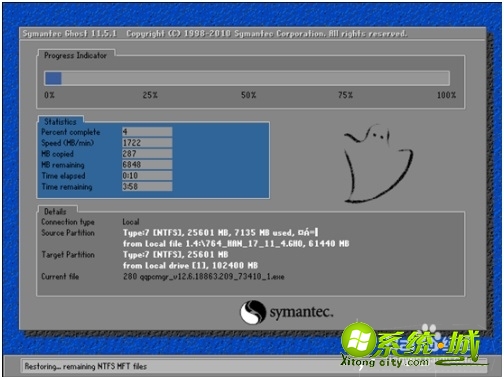This screenshot has height=379, width=504.
Task: Click the Percent complete value 4
Action: point(147,132)
